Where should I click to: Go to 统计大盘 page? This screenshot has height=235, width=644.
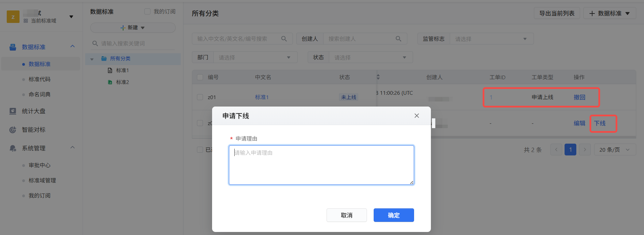[x=34, y=111]
